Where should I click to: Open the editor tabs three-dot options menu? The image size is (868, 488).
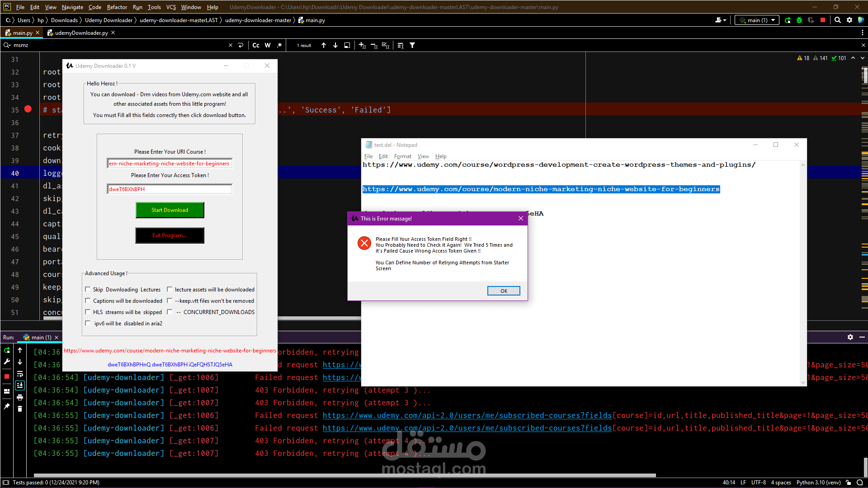(863, 33)
